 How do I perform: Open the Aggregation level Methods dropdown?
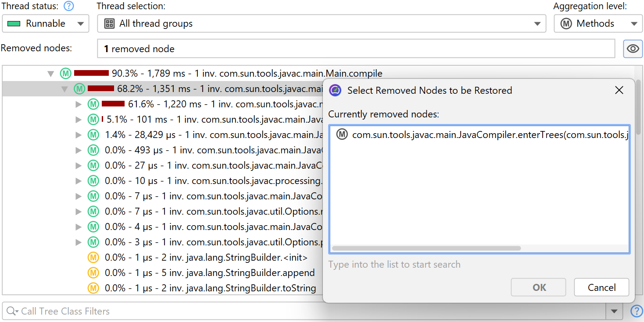pyautogui.click(x=597, y=24)
